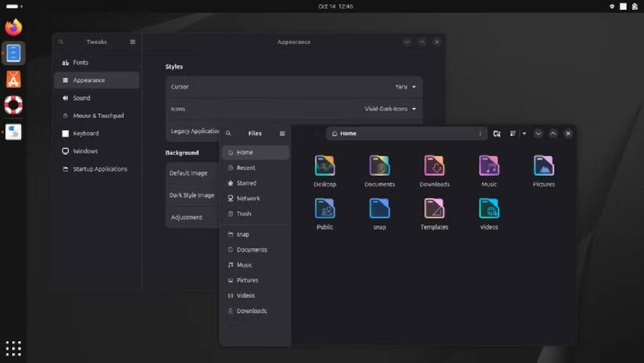This screenshot has width=644, height=363.
Task: Select Keyboard in Tweaks sidebar
Action: coord(97,133)
